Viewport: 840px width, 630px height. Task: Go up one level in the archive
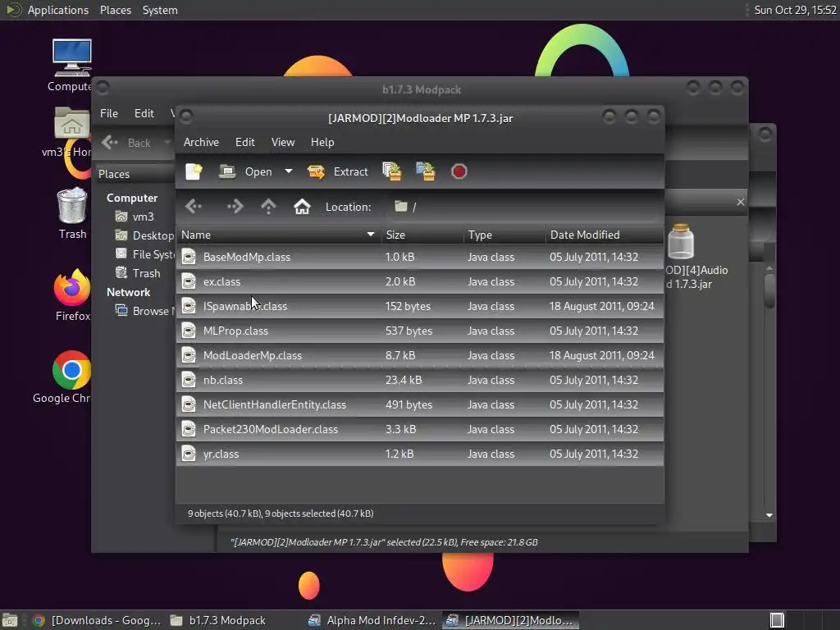(x=268, y=206)
